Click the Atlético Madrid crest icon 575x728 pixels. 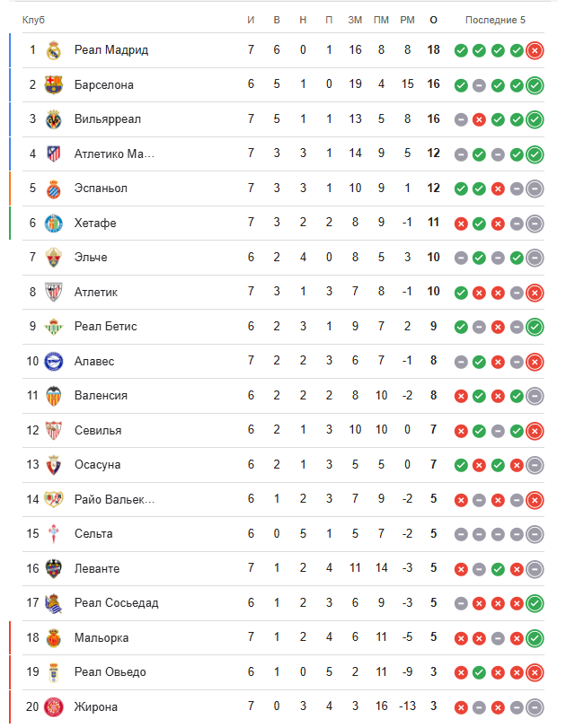pos(54,153)
